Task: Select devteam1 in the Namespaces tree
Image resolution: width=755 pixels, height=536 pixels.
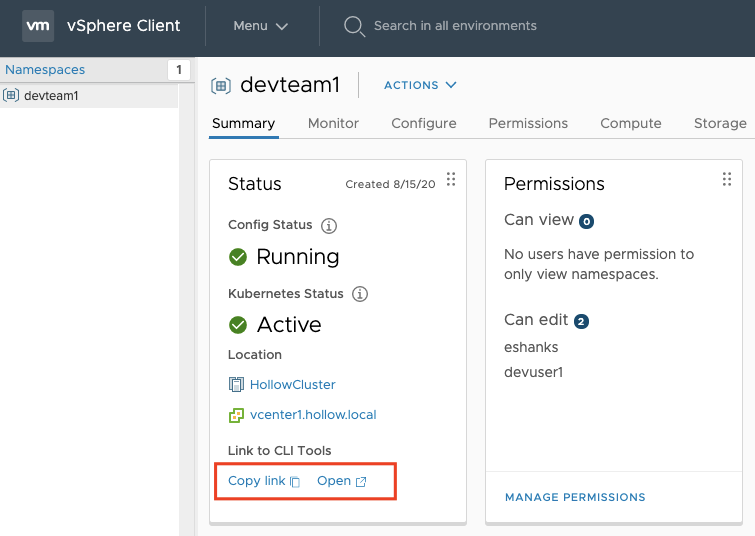Action: point(51,96)
